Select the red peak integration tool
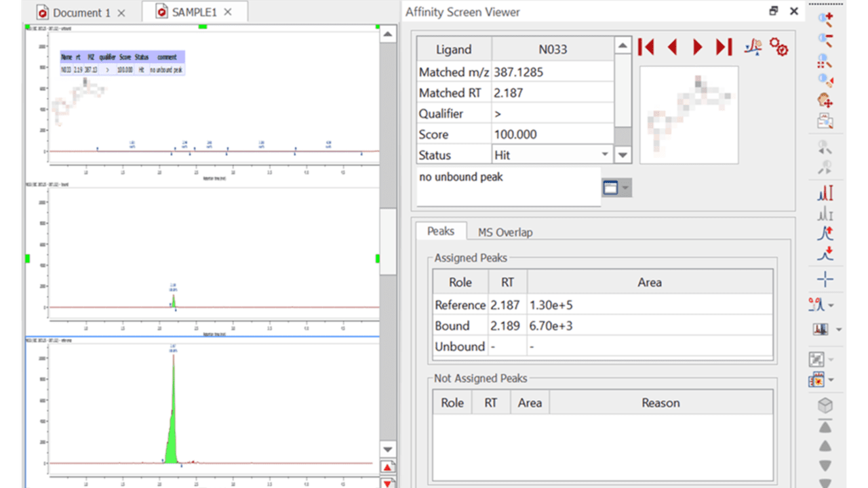 [x=825, y=194]
